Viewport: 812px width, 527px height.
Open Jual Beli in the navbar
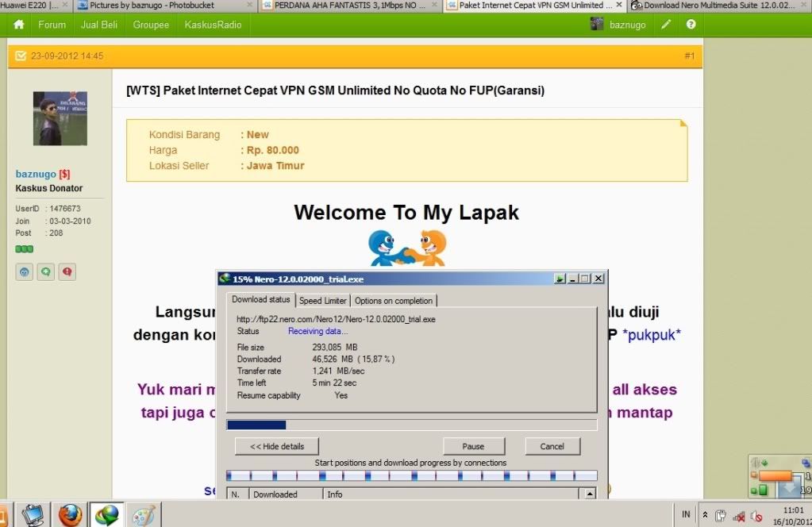click(x=99, y=25)
